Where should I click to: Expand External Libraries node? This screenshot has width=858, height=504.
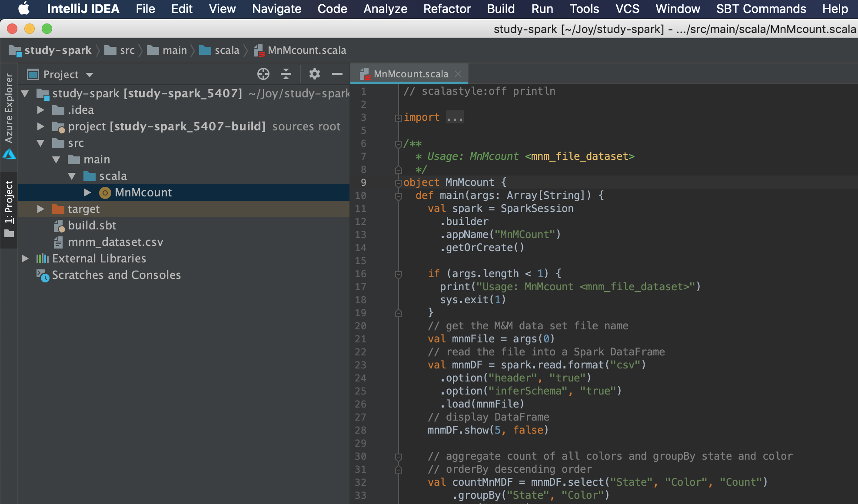(x=25, y=259)
